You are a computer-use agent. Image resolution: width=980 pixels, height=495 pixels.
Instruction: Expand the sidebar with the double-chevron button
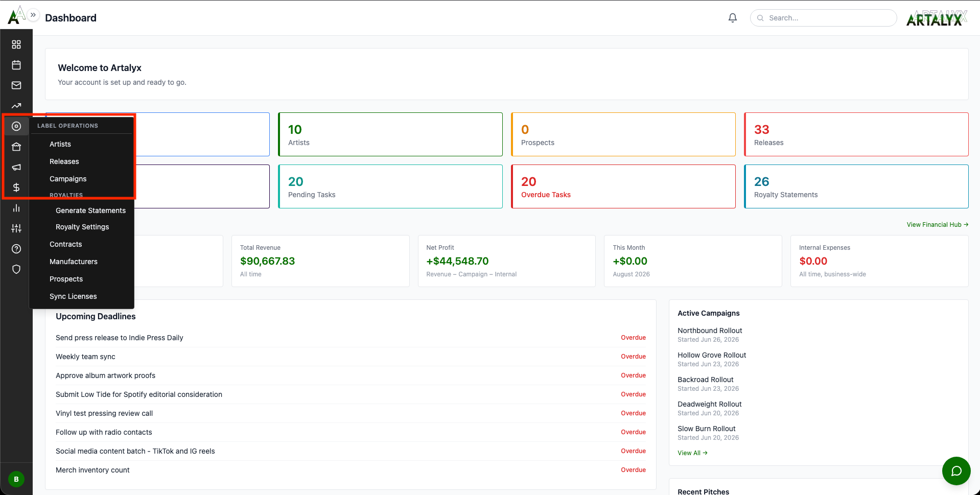[33, 15]
